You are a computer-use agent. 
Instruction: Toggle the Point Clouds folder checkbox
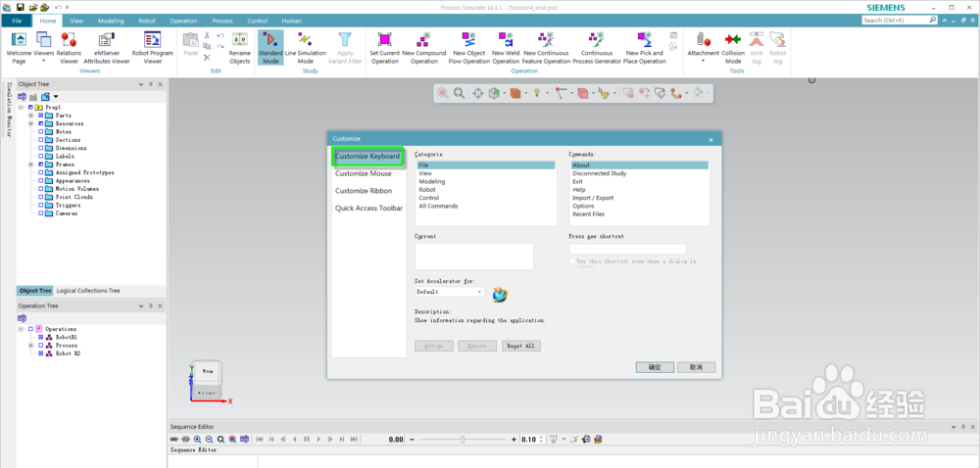point(41,197)
